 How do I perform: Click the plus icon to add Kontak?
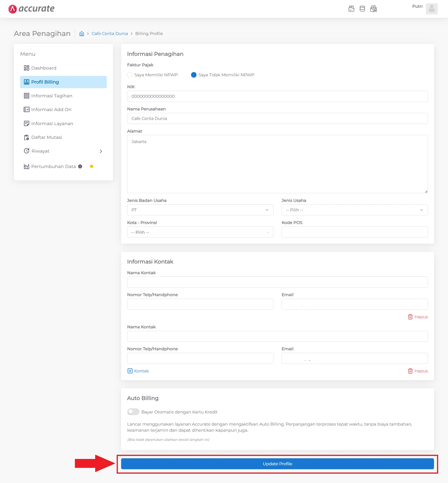point(130,371)
